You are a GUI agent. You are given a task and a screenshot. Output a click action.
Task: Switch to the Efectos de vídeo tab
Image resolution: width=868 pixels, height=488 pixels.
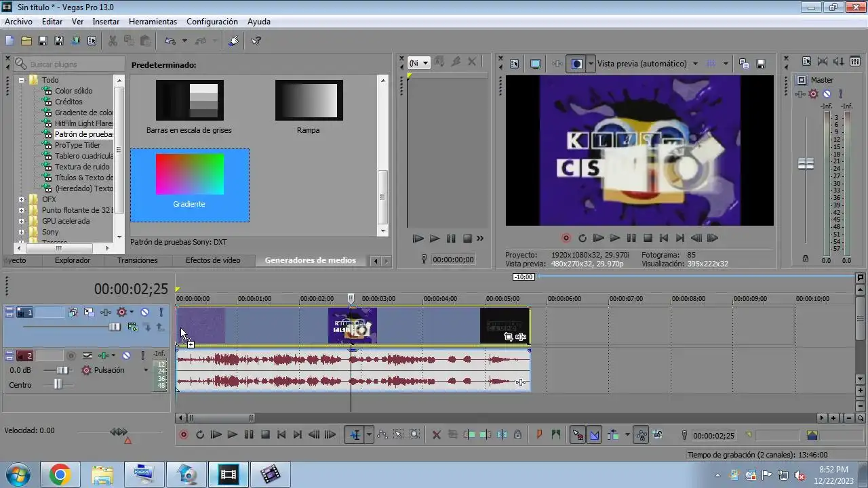(213, 260)
